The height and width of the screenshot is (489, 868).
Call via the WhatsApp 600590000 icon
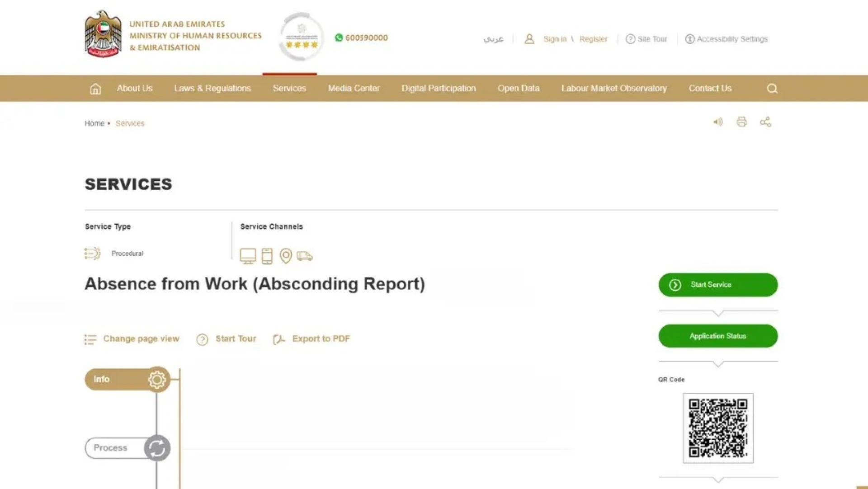[339, 38]
